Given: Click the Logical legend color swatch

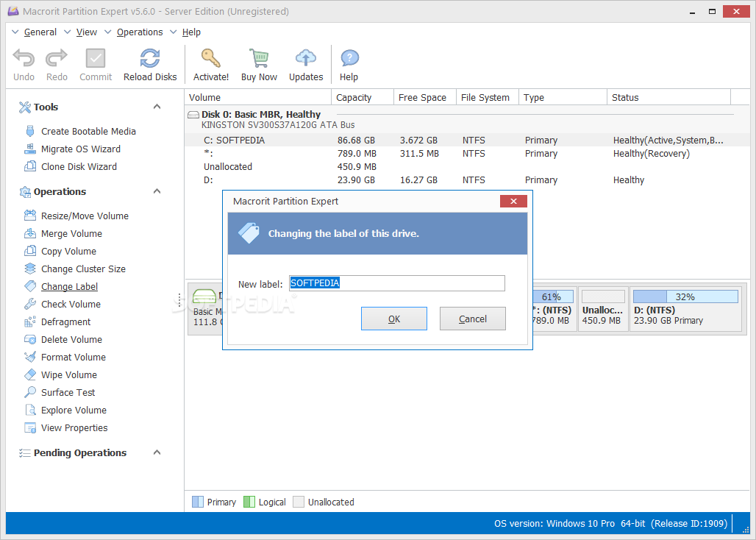Looking at the screenshot, I should click(x=249, y=502).
